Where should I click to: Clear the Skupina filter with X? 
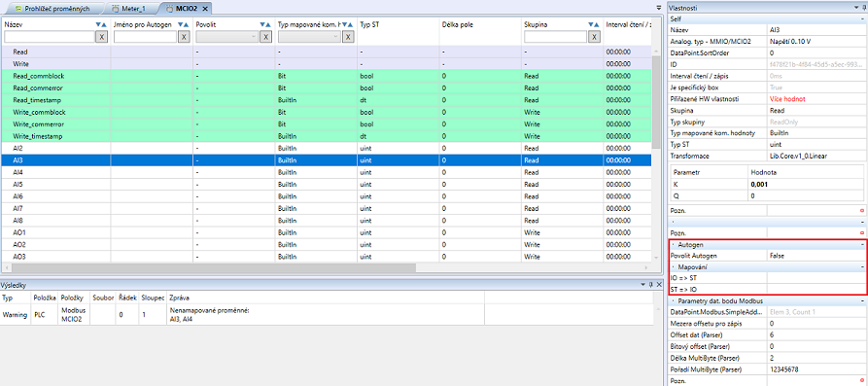[594, 37]
